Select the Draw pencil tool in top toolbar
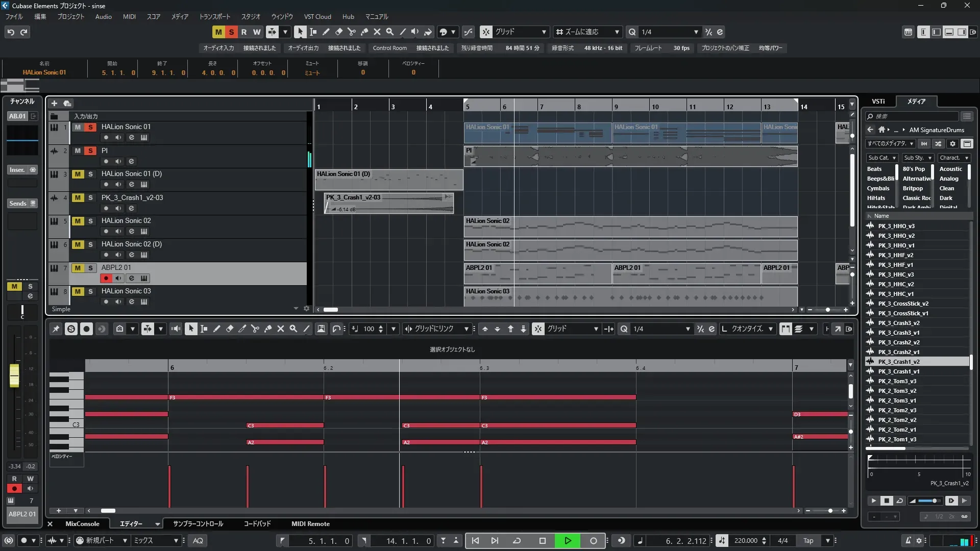 (326, 32)
